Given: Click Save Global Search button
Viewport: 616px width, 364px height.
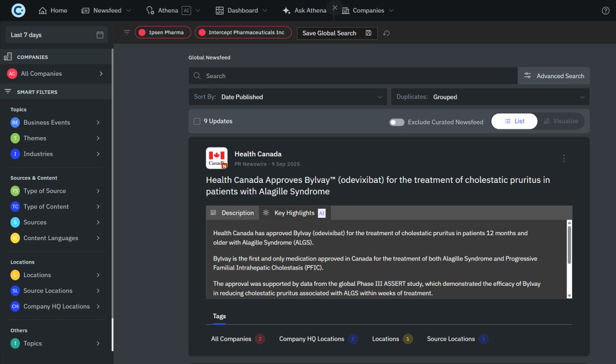Looking at the screenshot, I should pos(337,33).
